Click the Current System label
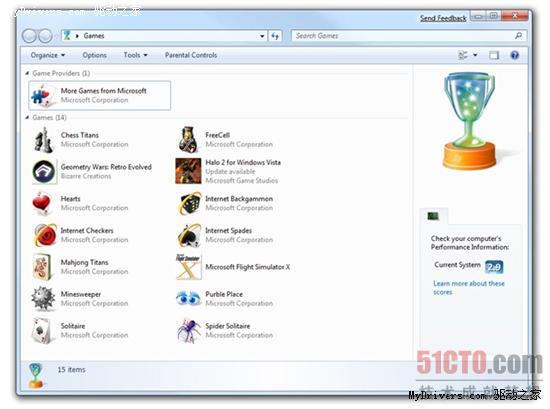The width and height of the screenshot is (550, 409). click(457, 265)
